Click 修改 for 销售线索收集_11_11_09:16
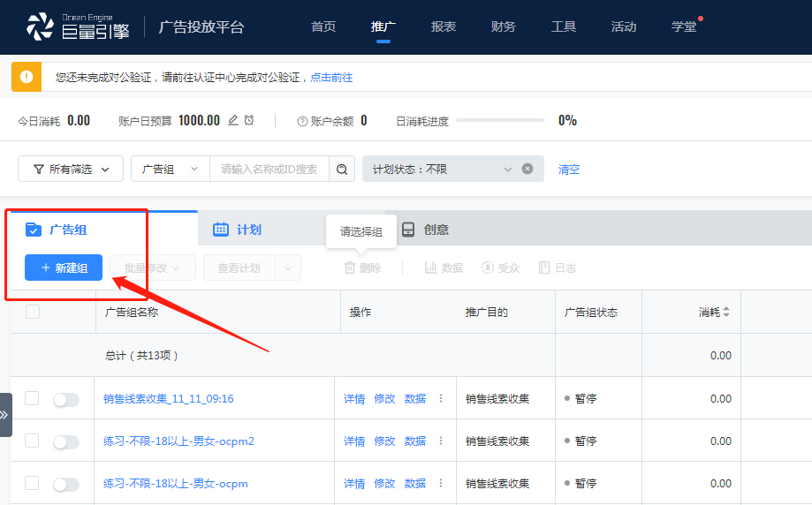 click(x=384, y=399)
